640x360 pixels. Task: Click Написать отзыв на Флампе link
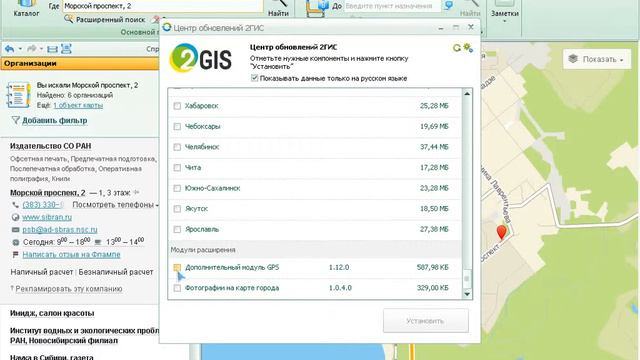point(71,255)
